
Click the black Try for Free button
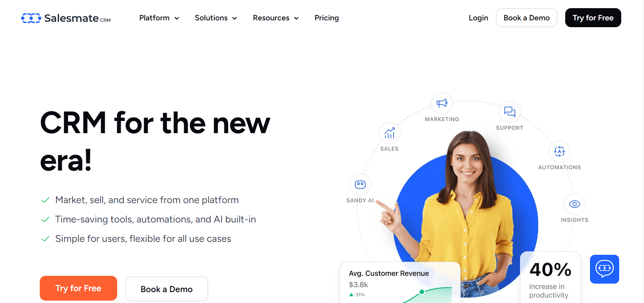click(593, 18)
